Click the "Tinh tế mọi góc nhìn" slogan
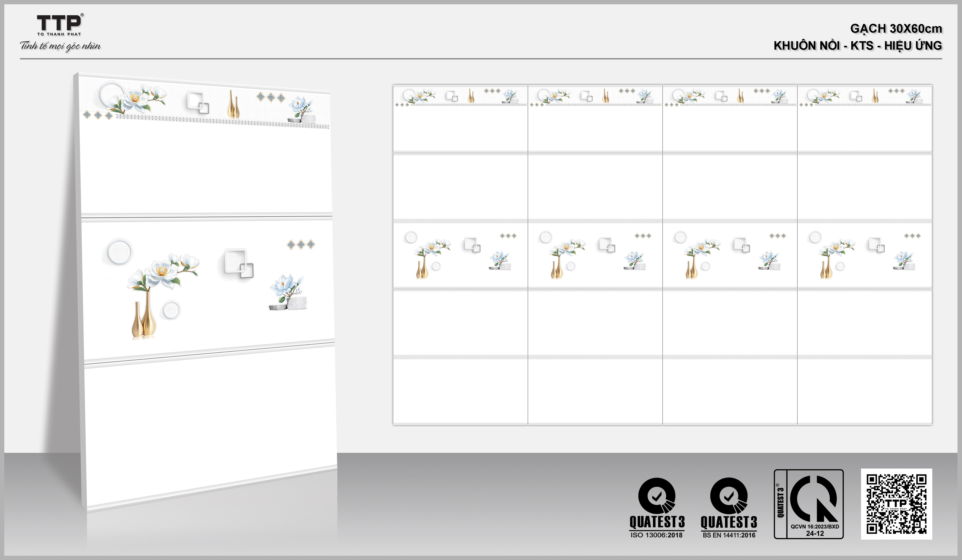The image size is (962, 560). [60, 46]
